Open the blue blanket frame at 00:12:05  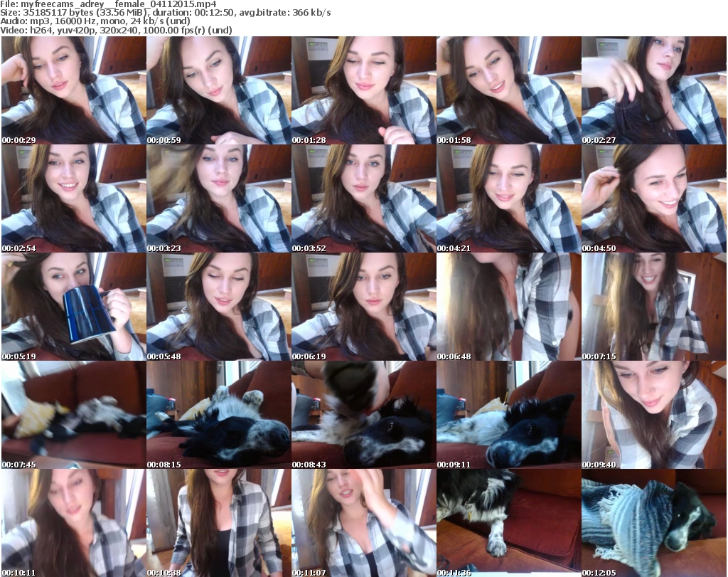(x=653, y=523)
